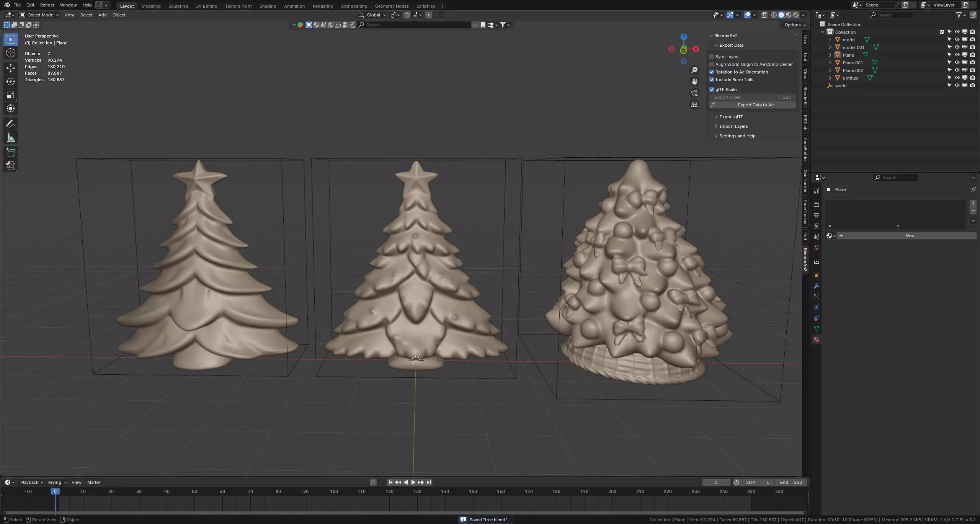The width and height of the screenshot is (980, 524).
Task: Click the pan view hand icon
Action: pos(694,82)
